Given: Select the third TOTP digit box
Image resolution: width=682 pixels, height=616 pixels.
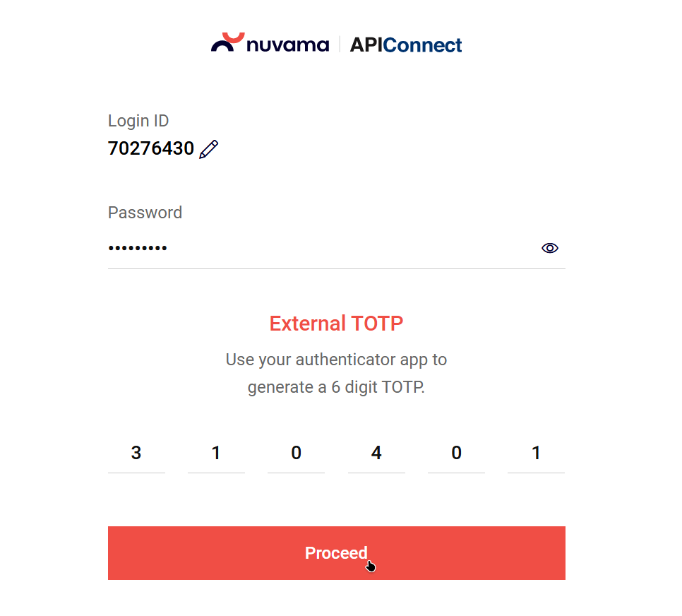Looking at the screenshot, I should [297, 454].
